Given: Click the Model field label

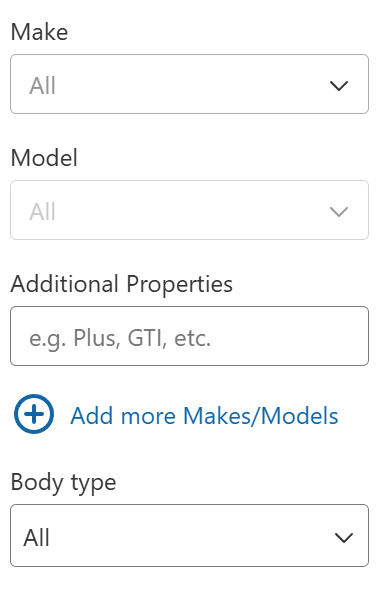Looking at the screenshot, I should (44, 158).
